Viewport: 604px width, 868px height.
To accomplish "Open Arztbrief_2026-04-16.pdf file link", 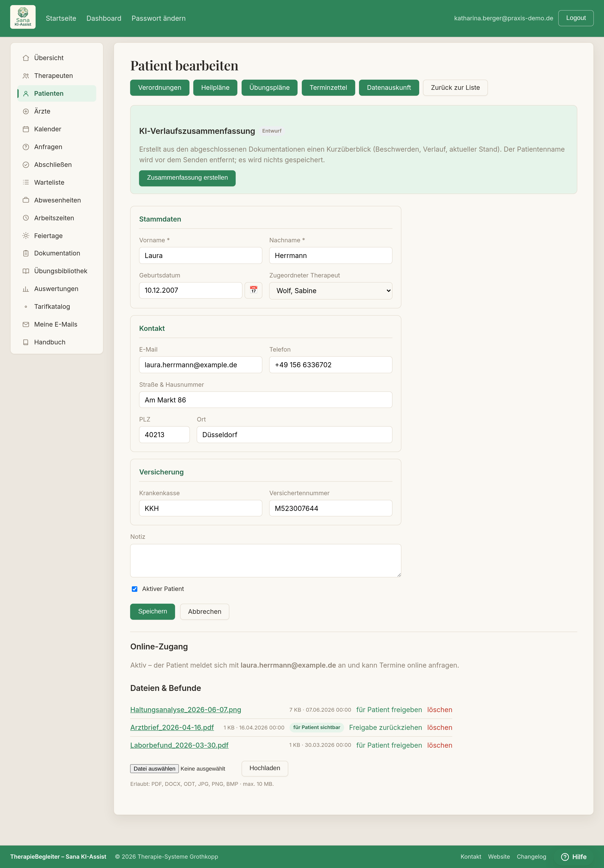I will point(172,727).
